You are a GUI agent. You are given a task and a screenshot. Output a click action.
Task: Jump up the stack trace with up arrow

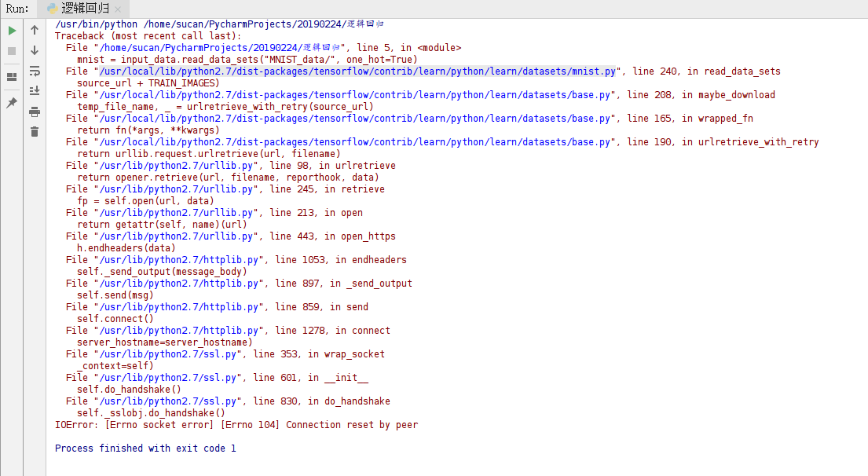35,30
